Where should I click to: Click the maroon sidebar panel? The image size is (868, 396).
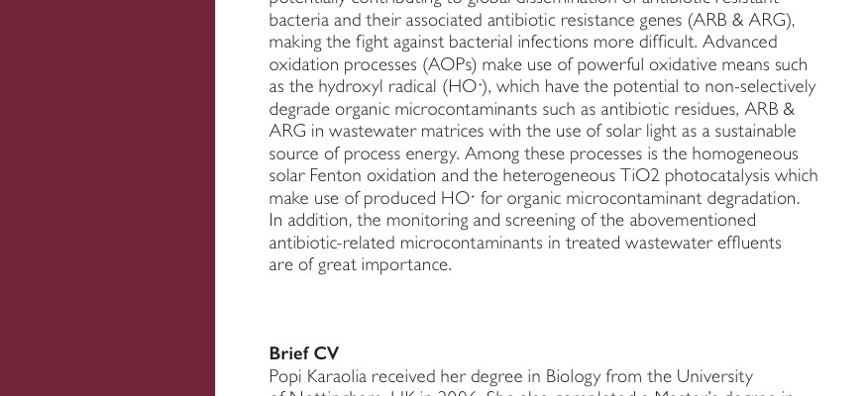pyautogui.click(x=107, y=198)
